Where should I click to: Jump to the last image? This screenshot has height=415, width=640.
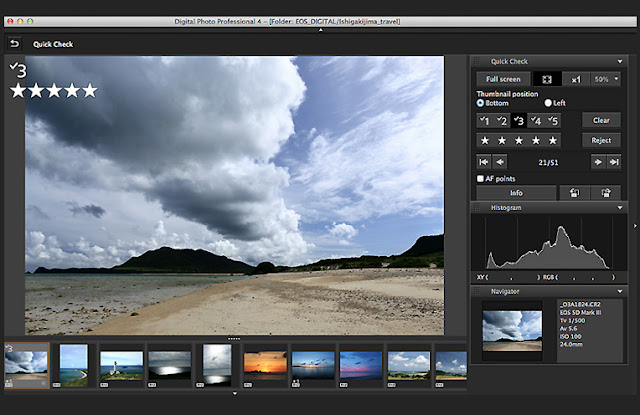[x=614, y=161]
